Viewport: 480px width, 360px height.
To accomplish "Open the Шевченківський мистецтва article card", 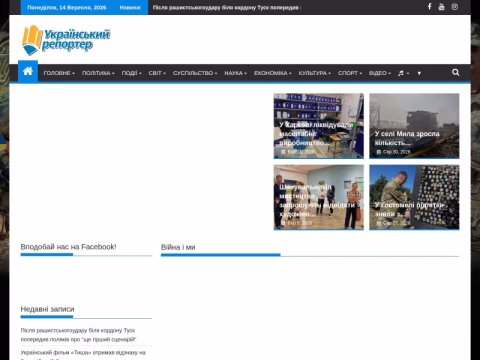I will coord(319,197).
